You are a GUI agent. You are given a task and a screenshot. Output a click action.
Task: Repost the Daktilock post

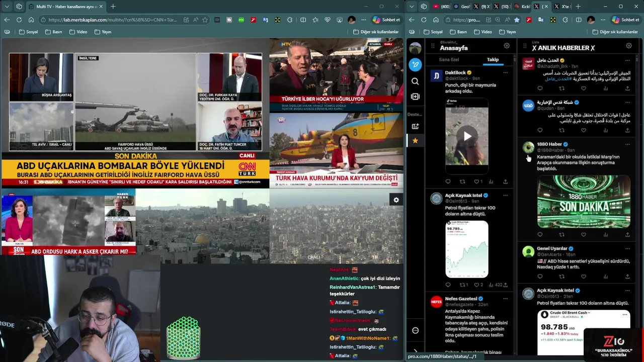click(462, 182)
